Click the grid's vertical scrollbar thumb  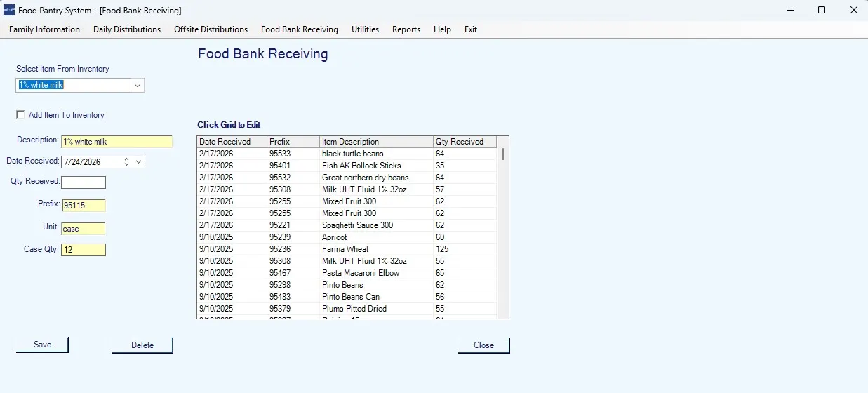click(x=503, y=154)
